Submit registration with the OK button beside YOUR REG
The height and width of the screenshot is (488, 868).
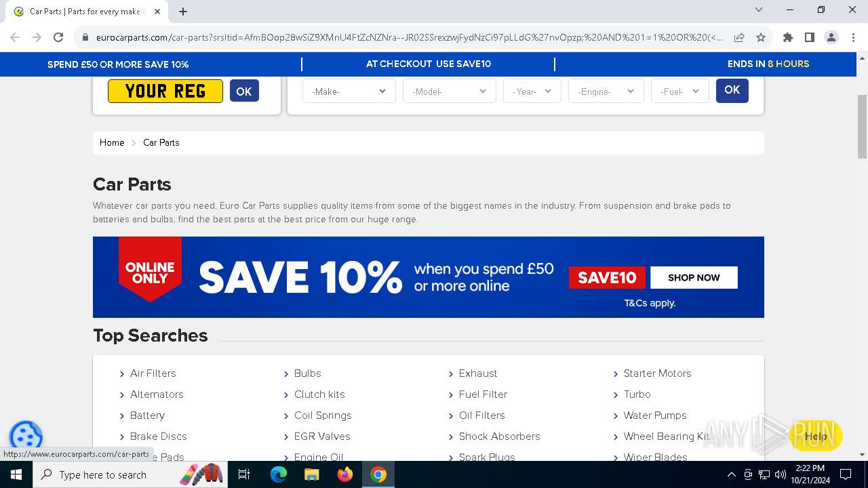244,91
